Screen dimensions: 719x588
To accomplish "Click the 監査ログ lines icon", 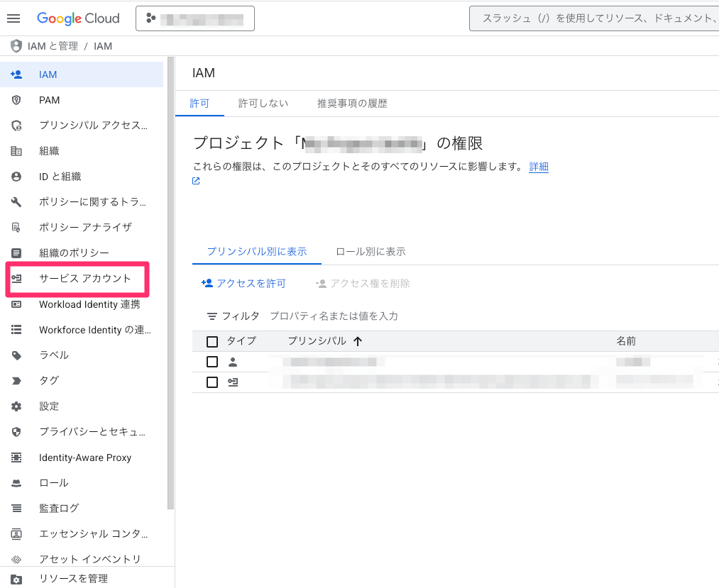I will click(x=16, y=509).
